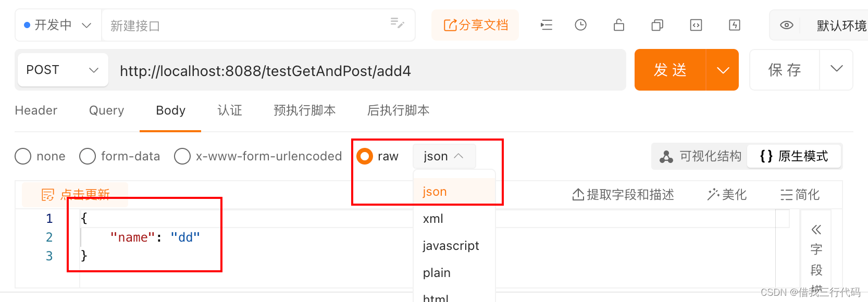Switch to the Query tab
Screen dimensions: 868x302
tap(106, 110)
